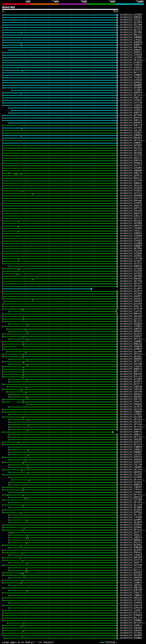
Task: Click the UniRef100_B8LMK3 entry
Action: (131, 138)
